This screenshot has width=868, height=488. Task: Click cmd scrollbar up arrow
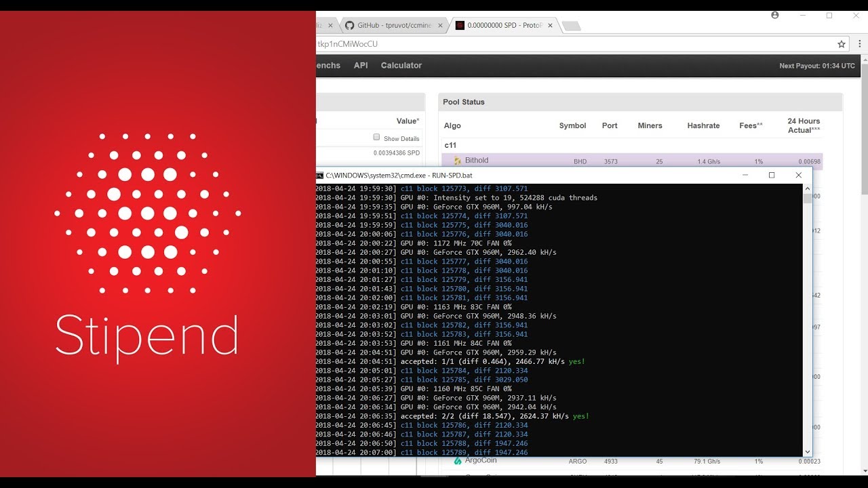pyautogui.click(x=808, y=189)
